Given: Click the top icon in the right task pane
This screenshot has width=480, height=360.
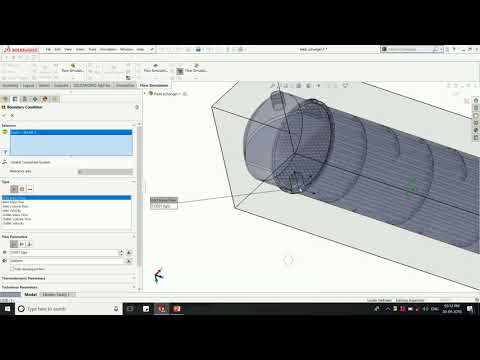Looking at the screenshot, I should [476, 100].
